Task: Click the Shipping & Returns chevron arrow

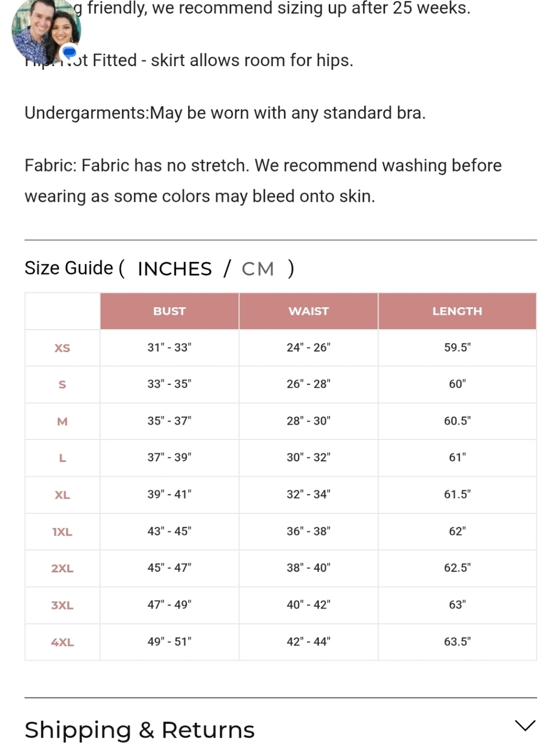Action: [x=525, y=726]
